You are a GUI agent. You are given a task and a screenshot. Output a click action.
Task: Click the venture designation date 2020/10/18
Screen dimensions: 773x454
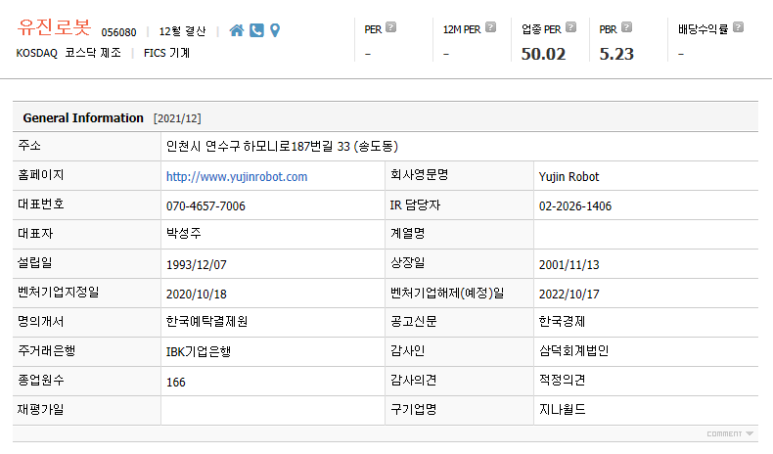(196, 294)
